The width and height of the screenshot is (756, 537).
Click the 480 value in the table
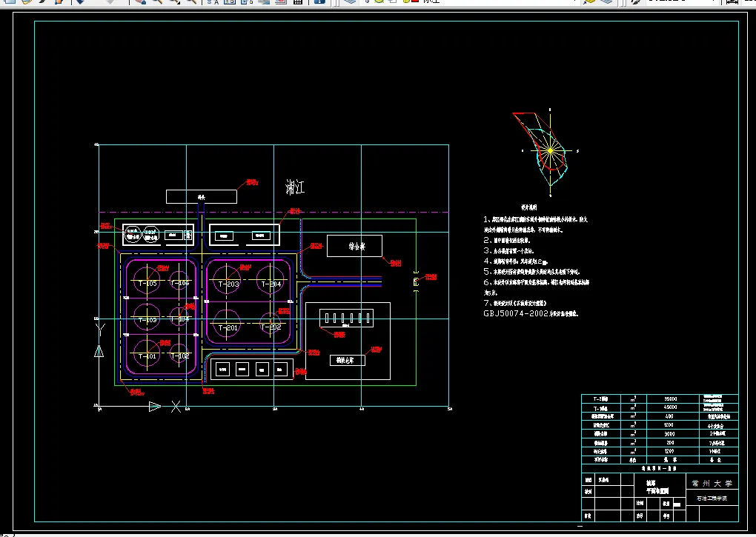click(x=669, y=416)
